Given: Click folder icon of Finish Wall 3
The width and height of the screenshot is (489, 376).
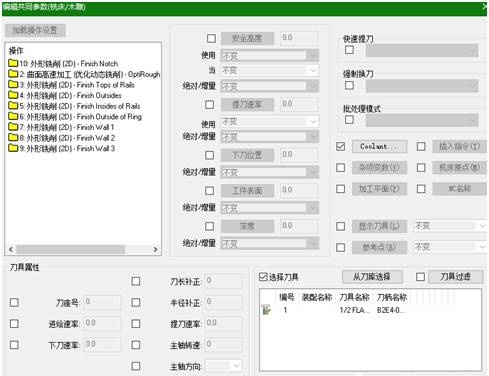Looking at the screenshot, I should (13, 148).
